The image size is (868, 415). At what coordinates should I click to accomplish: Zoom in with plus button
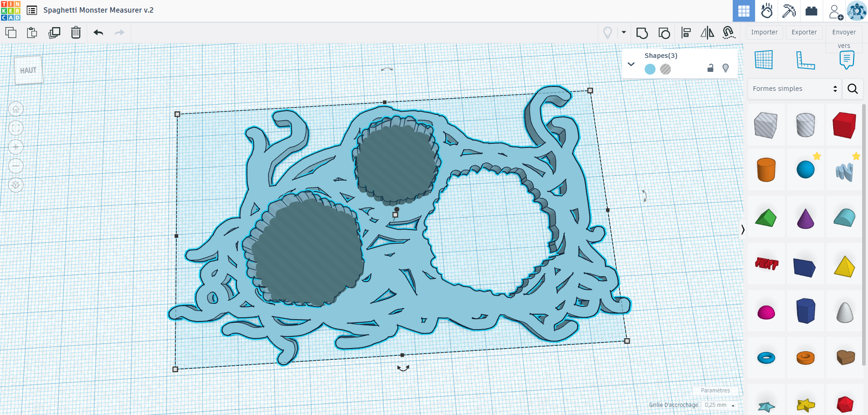(16, 147)
